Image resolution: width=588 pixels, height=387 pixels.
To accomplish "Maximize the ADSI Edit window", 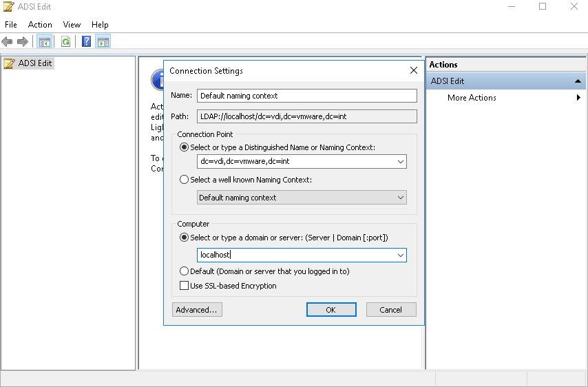I will tap(543, 6).
